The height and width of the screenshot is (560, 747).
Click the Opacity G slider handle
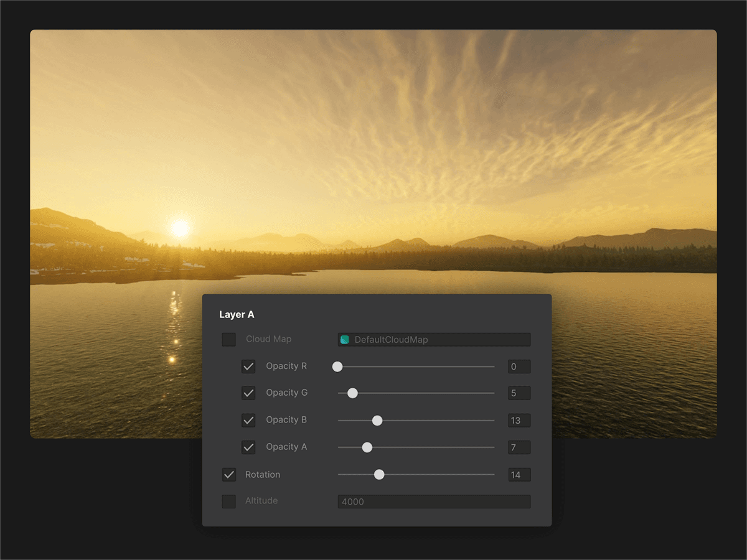pyautogui.click(x=352, y=393)
